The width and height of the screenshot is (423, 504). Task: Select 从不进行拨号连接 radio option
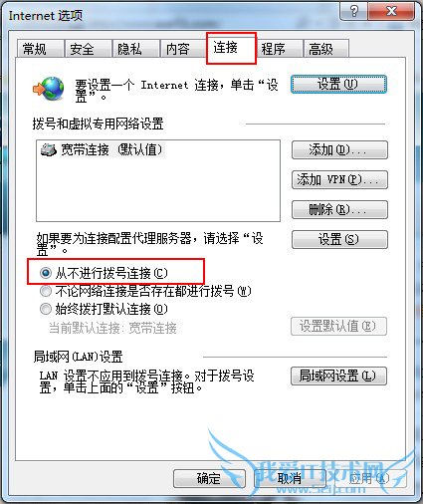[46, 273]
